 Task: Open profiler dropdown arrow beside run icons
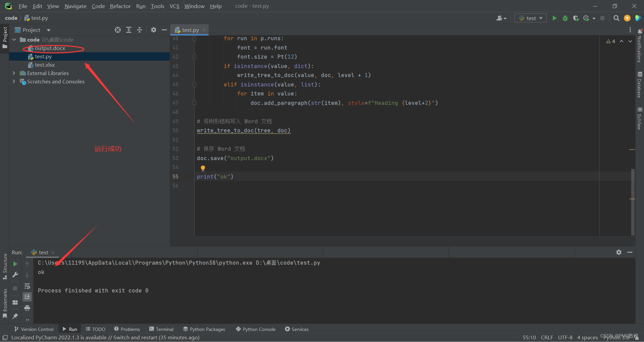click(594, 18)
